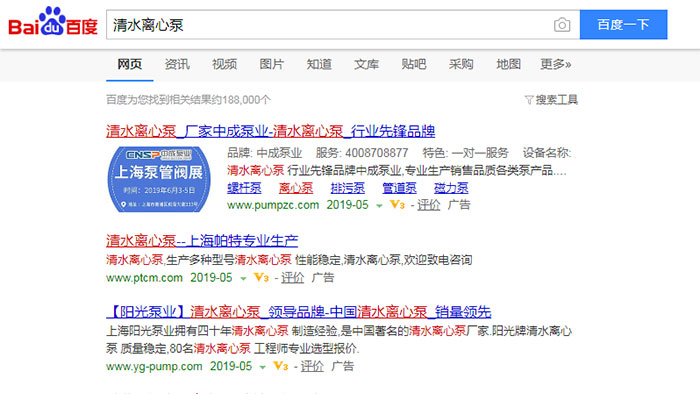Click V3 badge on yg-pump.com result
This screenshot has width=700, height=394.
point(281,366)
